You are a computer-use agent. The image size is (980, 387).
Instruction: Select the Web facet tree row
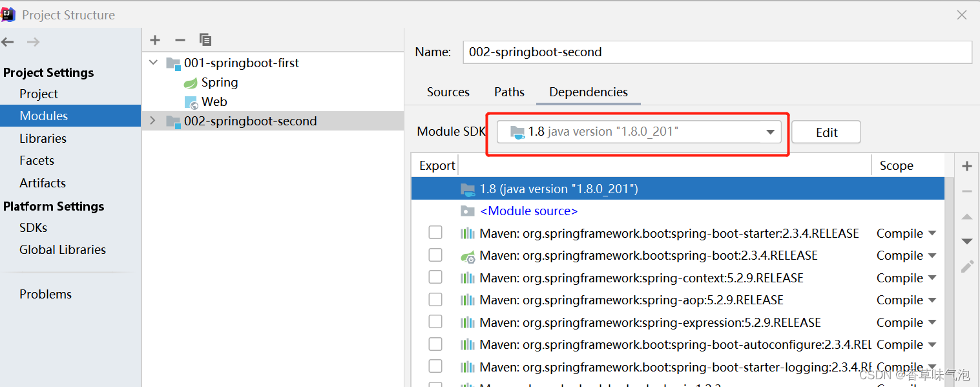[x=273, y=102]
